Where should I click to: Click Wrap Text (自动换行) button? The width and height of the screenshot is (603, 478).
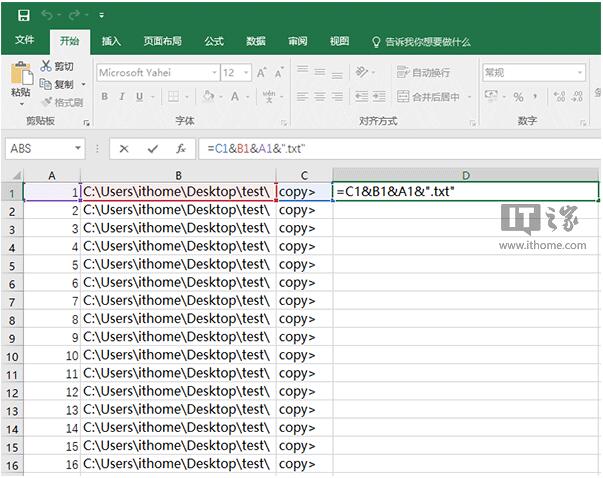tap(423, 73)
